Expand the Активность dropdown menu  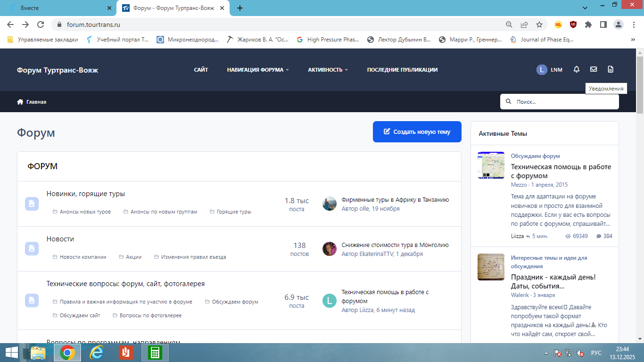pos(328,70)
